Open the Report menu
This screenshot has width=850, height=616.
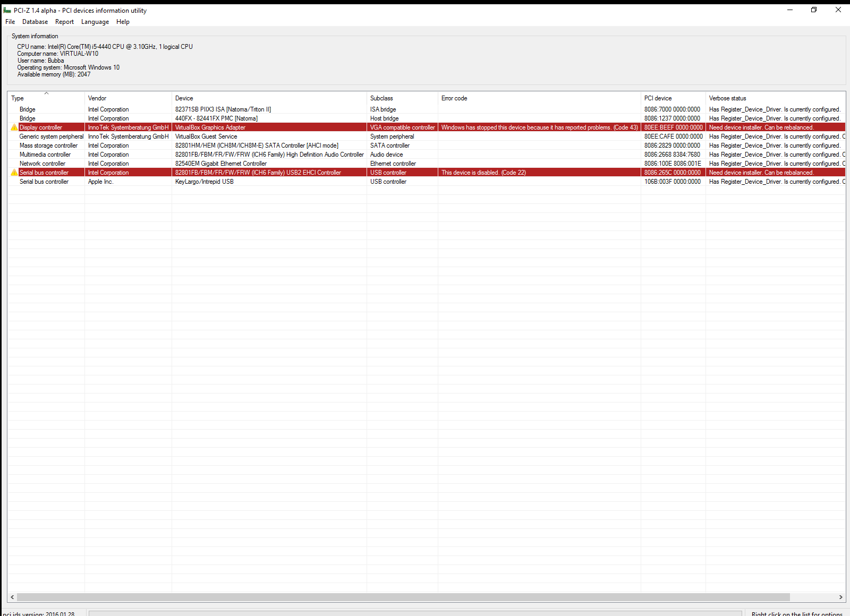64,22
